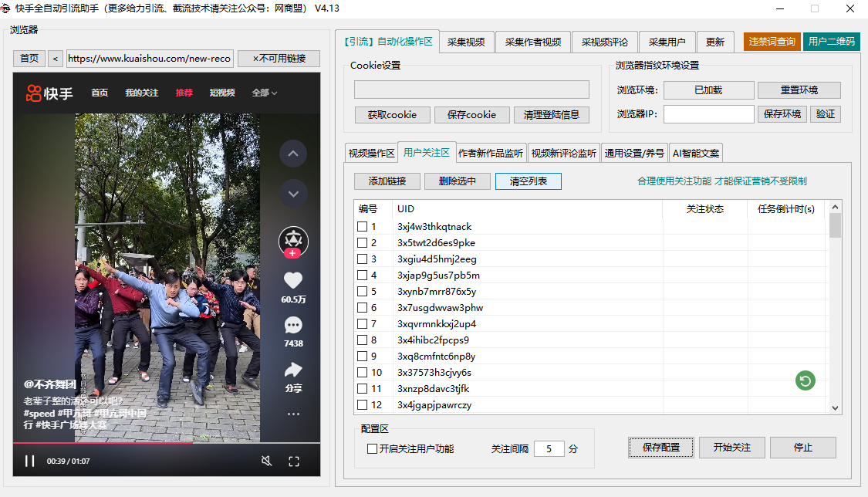Like the video with the heart icon
This screenshot has width=868, height=497.
point(293,281)
